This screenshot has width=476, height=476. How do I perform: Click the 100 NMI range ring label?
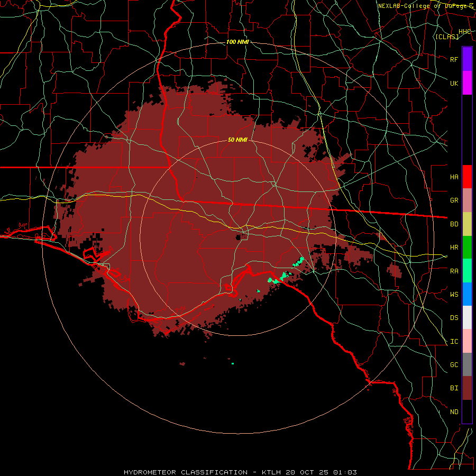tap(237, 42)
